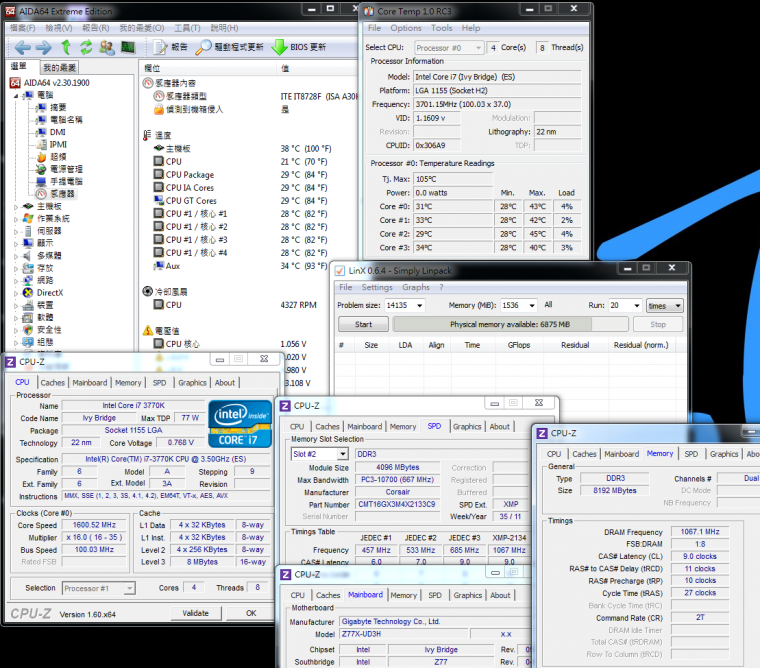760x668 pixels.
Task: Click the green up-arrow parent icon
Action: point(66,47)
